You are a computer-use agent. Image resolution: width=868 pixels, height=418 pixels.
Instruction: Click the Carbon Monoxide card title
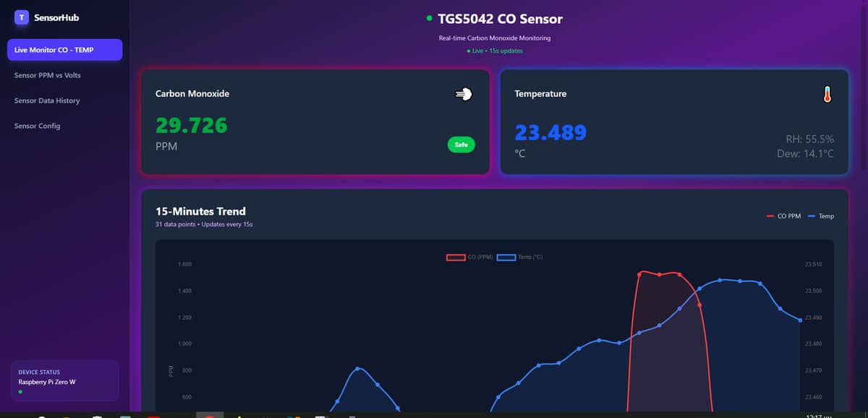[192, 94]
